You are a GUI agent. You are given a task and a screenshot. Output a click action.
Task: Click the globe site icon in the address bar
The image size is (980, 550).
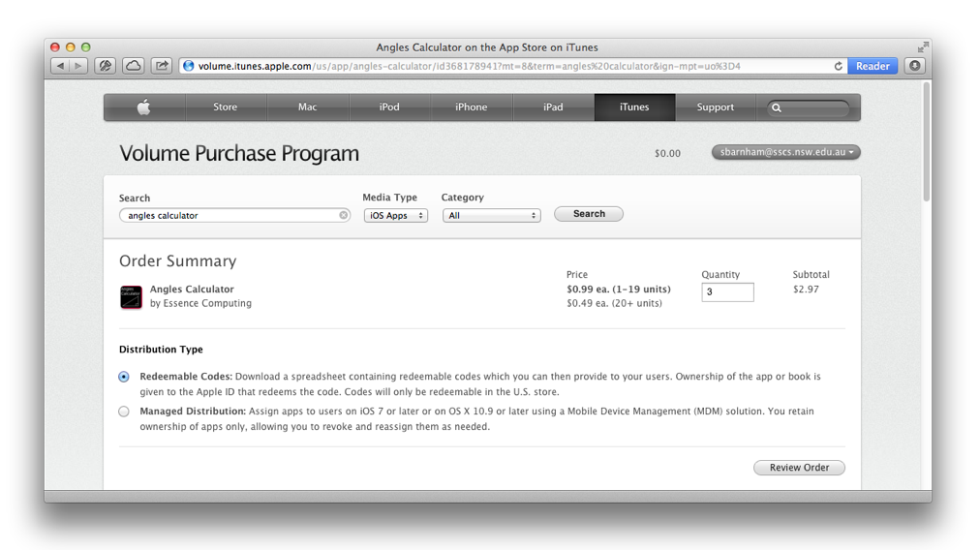click(188, 66)
